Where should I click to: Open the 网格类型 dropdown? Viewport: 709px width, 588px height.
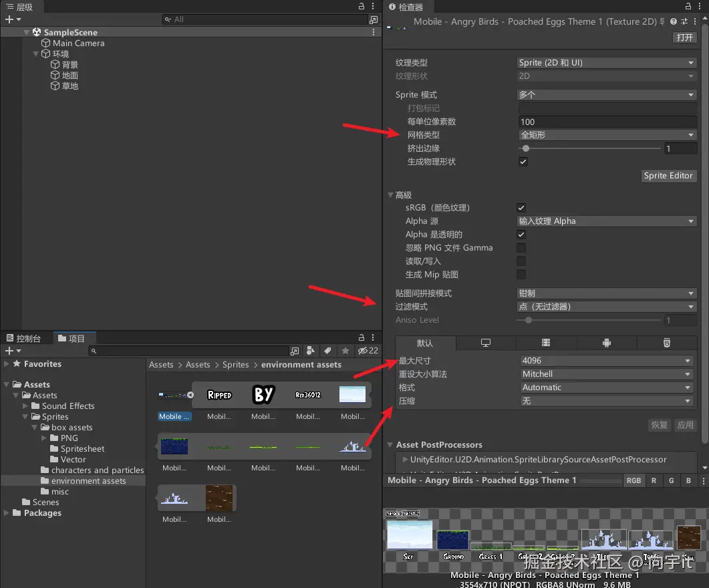pyautogui.click(x=607, y=135)
